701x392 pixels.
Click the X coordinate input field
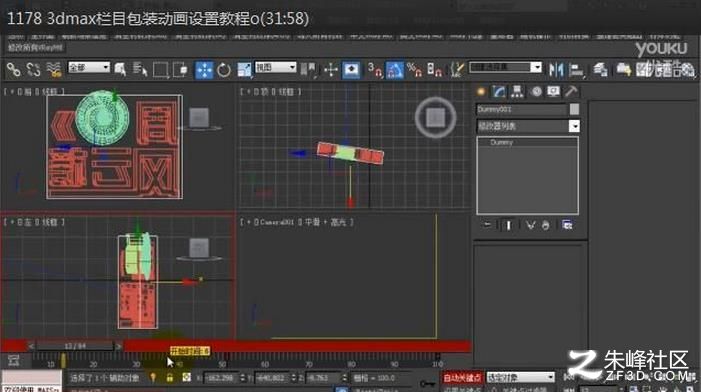click(x=222, y=378)
